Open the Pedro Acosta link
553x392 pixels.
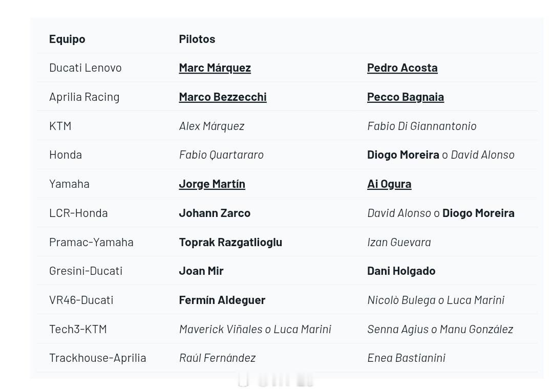tap(402, 68)
